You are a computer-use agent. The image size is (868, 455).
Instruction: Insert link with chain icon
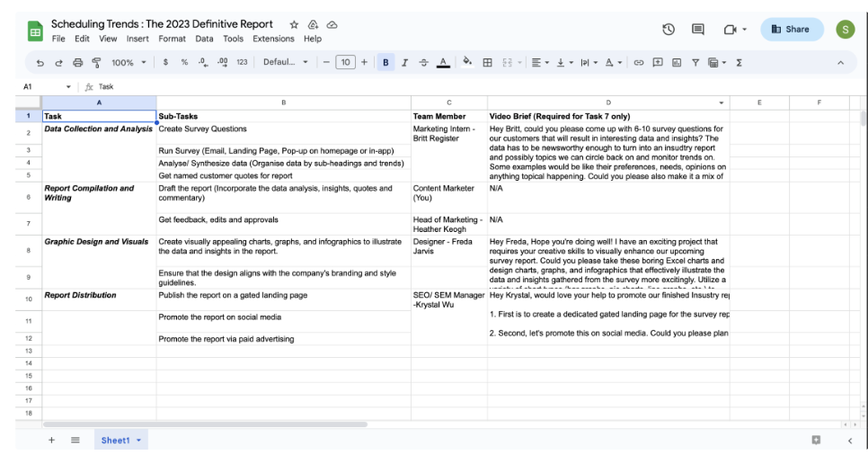(x=638, y=63)
